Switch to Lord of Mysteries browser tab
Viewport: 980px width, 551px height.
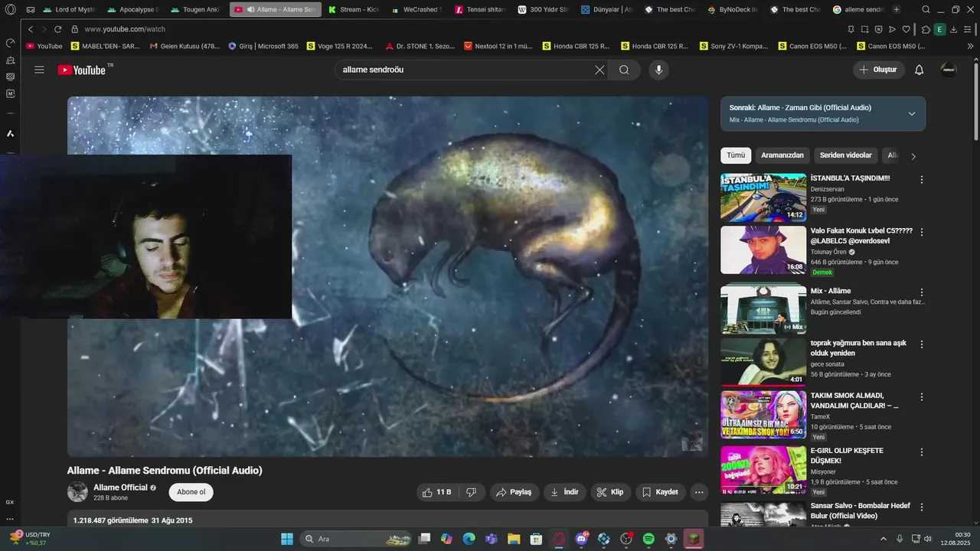tap(70, 10)
